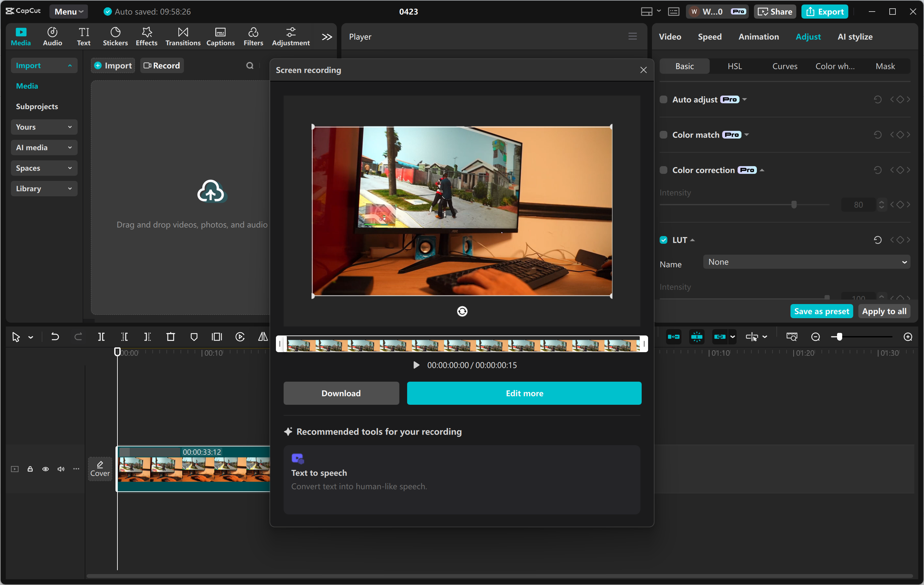Screen dimensions: 924x585
Task: Enable the Color match checkbox
Action: click(x=663, y=135)
